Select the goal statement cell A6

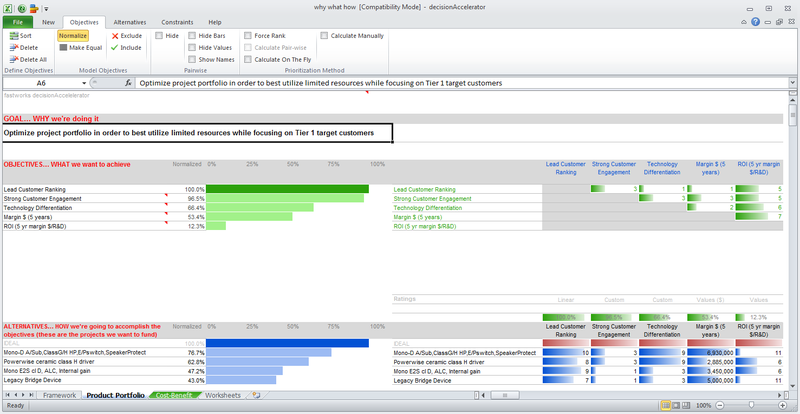pos(197,133)
